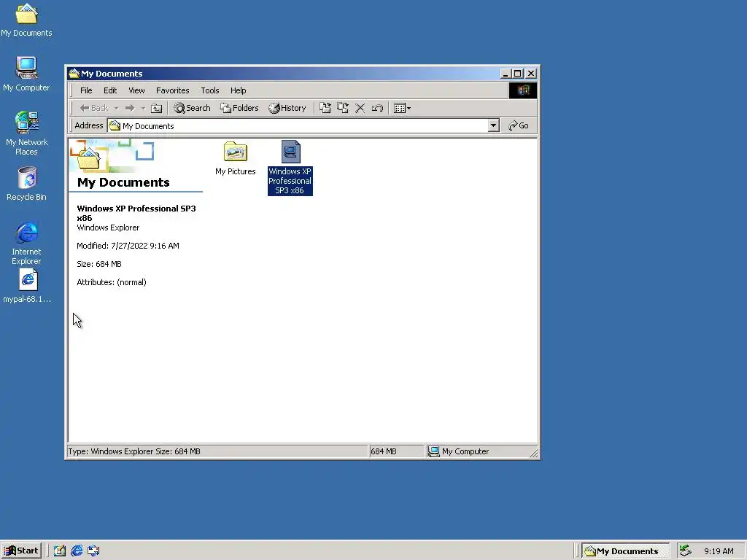Viewport: 747px width, 560px height.
Task: Click the My Documents title bar icon
Action: tap(74, 74)
